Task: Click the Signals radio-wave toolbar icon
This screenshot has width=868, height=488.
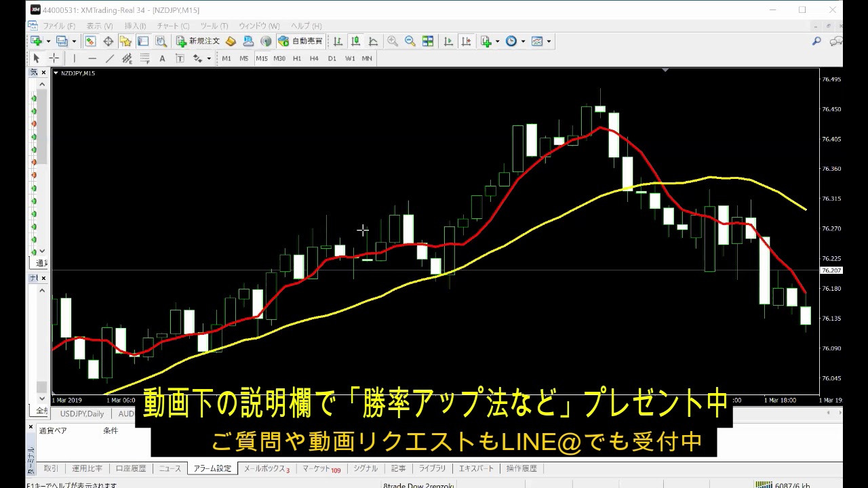Action: click(x=266, y=41)
